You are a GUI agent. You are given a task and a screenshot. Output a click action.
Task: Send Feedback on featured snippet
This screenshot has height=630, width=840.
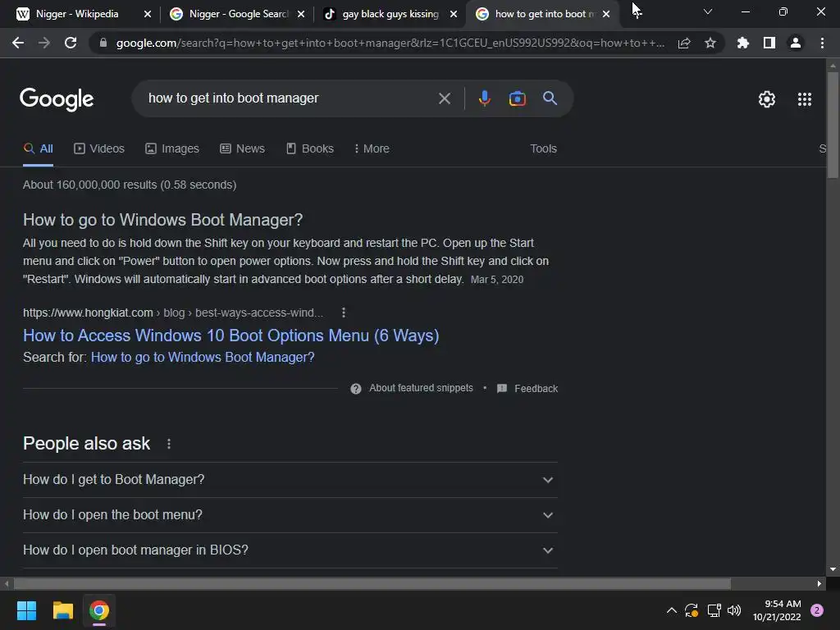(x=536, y=388)
